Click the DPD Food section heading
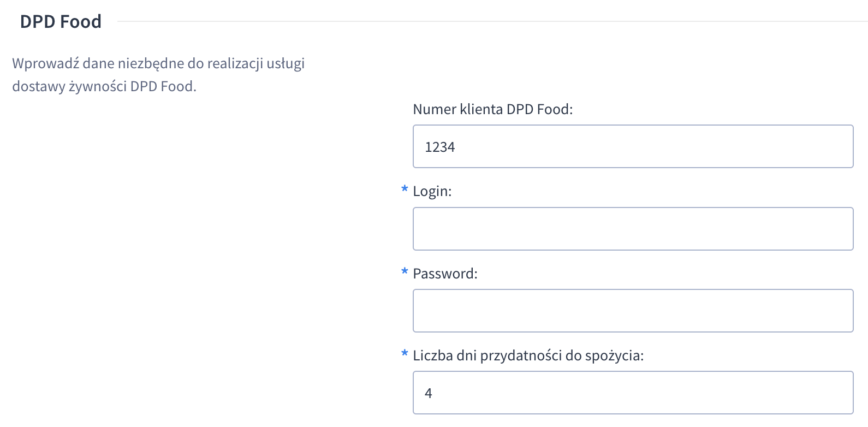Screen dimensions: 868x427 61,22
